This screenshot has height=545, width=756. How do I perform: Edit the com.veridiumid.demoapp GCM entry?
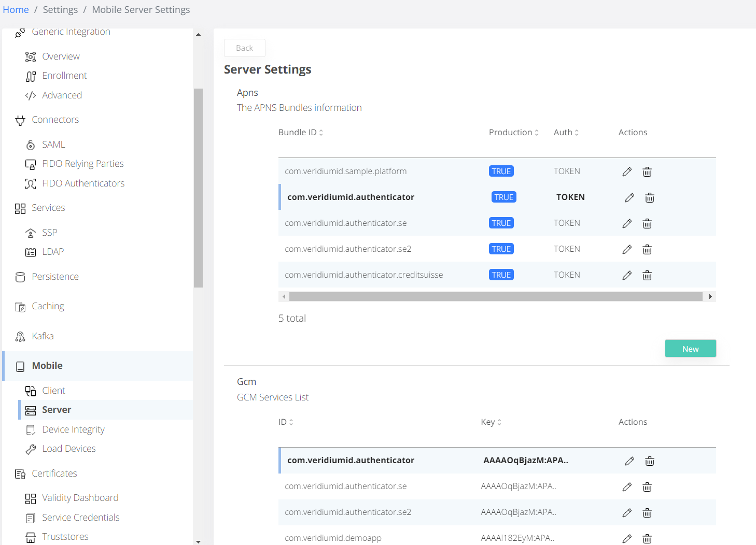[627, 539]
